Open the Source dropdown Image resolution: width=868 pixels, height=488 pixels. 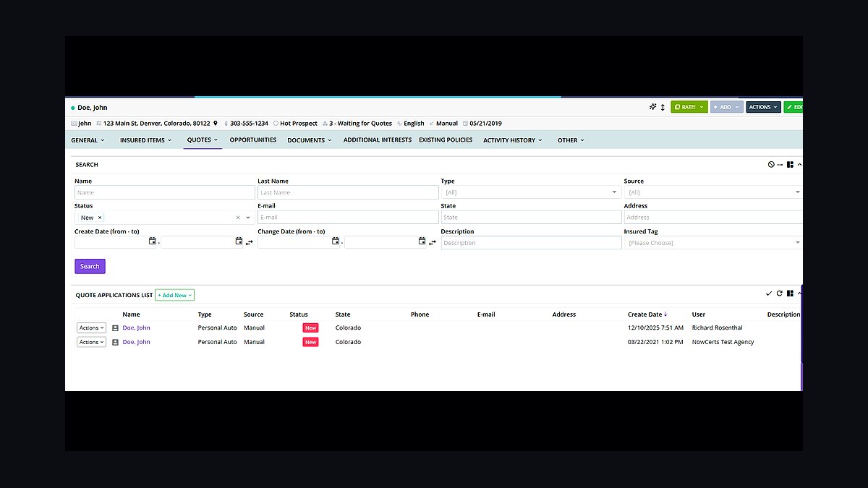pos(713,192)
